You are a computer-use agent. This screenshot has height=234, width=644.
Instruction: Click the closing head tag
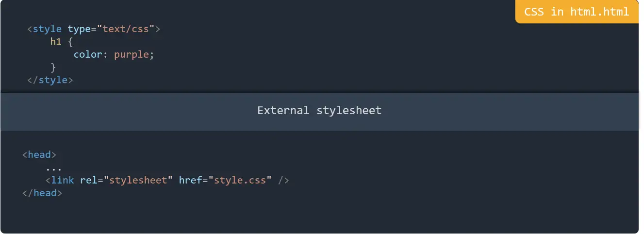pyautogui.click(x=42, y=193)
